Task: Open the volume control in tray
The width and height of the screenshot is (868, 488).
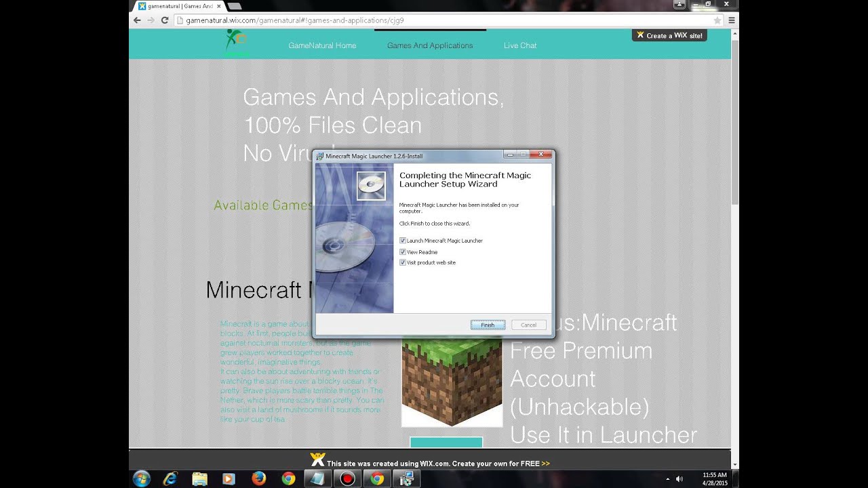Action: pos(679,479)
